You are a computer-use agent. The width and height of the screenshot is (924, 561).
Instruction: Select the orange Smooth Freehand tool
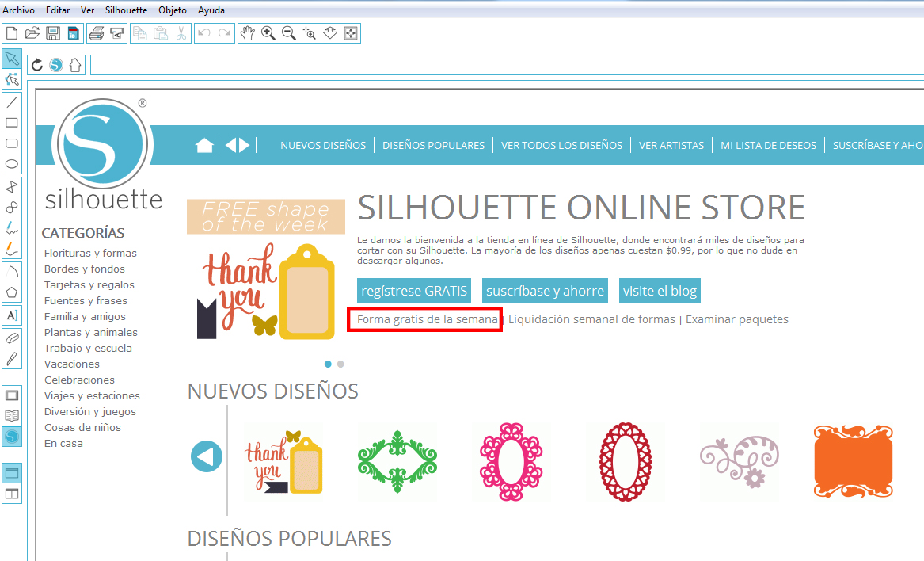12,248
